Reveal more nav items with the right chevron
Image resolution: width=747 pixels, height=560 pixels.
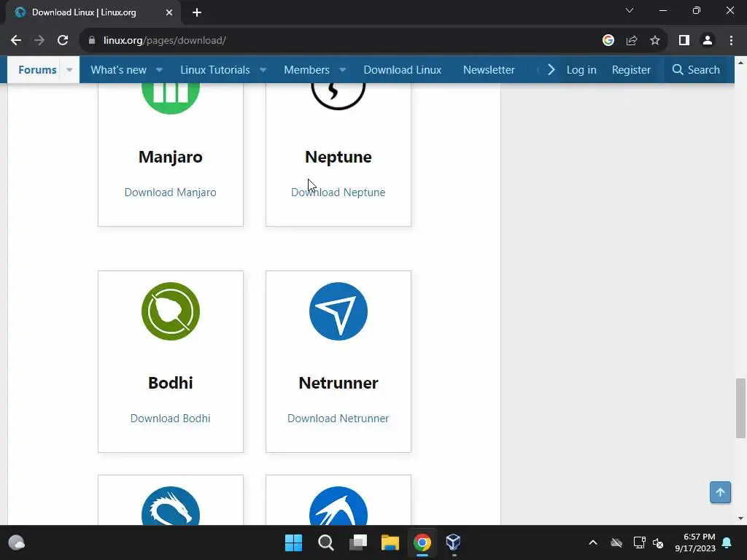coord(551,70)
